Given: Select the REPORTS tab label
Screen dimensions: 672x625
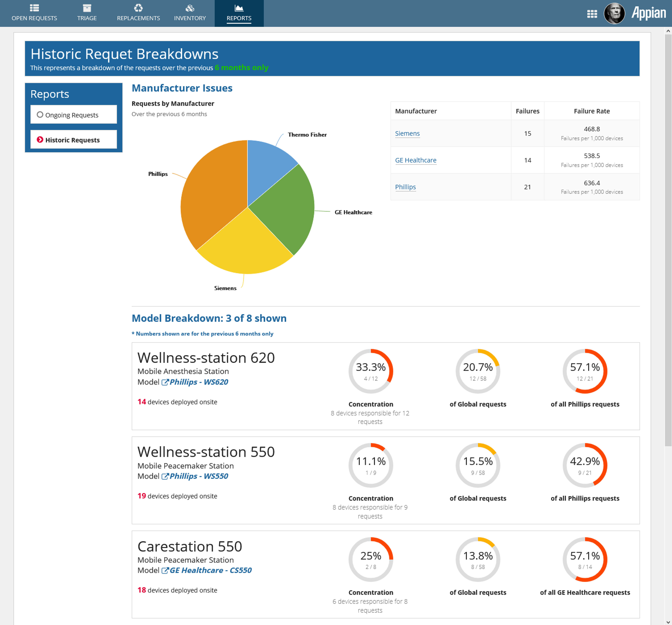Looking at the screenshot, I should tap(239, 18).
